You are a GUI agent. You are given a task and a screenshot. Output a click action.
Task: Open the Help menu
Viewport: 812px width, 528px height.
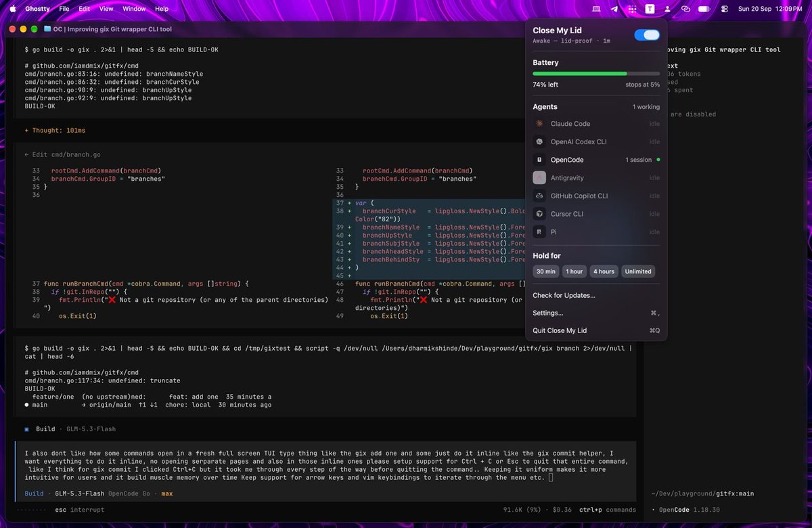click(162, 9)
